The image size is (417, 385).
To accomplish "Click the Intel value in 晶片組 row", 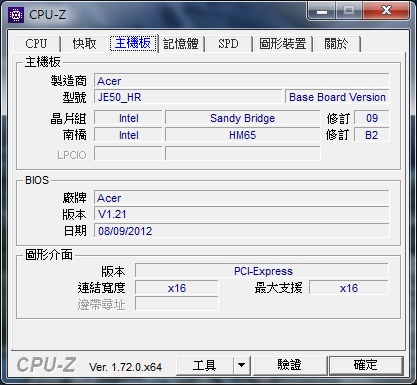I will tap(128, 118).
